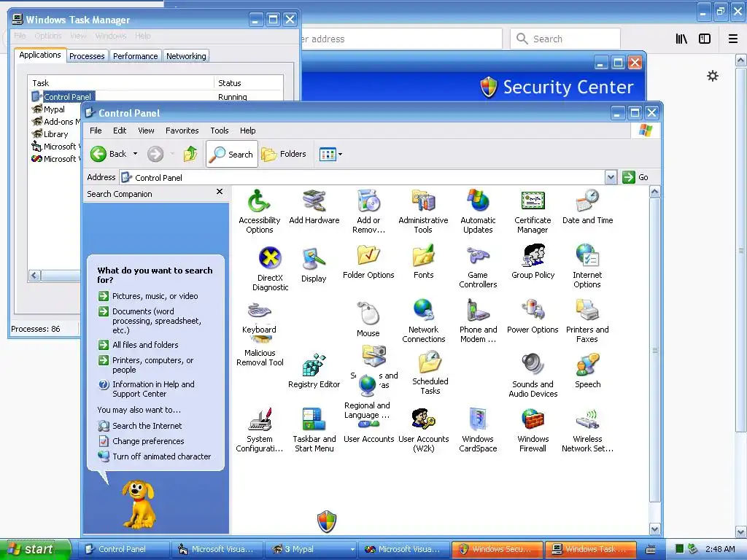Open Accessibility Options in Control Panel
This screenshot has width=747, height=560.
click(259, 211)
